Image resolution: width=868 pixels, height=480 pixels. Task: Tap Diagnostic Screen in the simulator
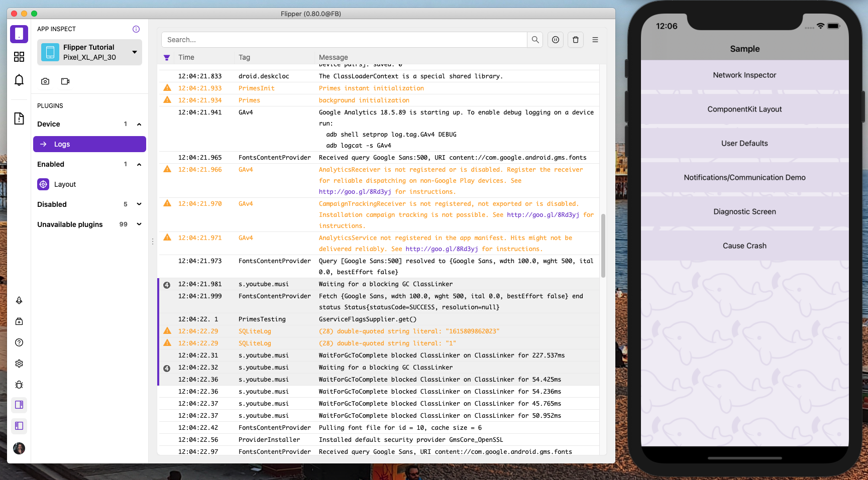point(744,212)
